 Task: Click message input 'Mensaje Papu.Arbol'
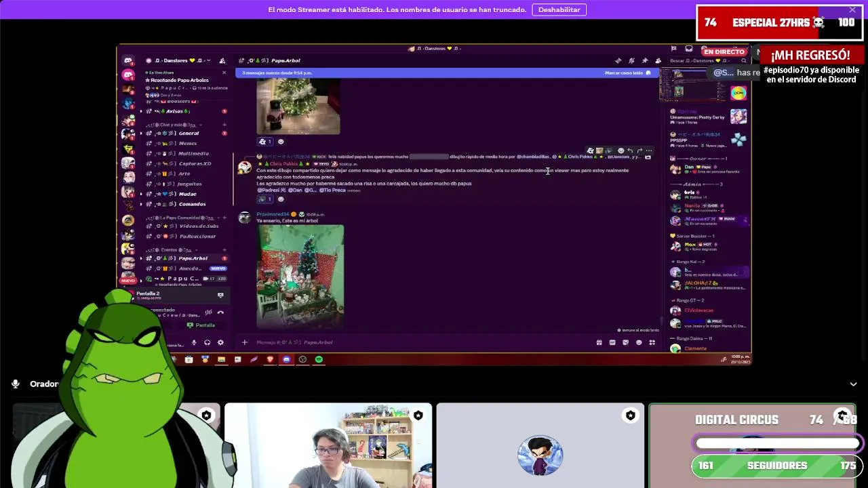[x=420, y=342]
